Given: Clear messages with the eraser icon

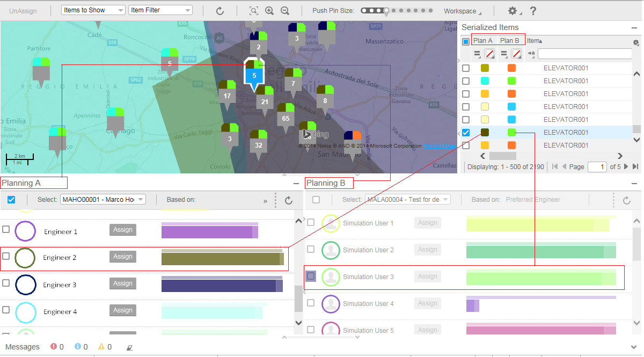Looking at the screenshot, I should (129, 347).
